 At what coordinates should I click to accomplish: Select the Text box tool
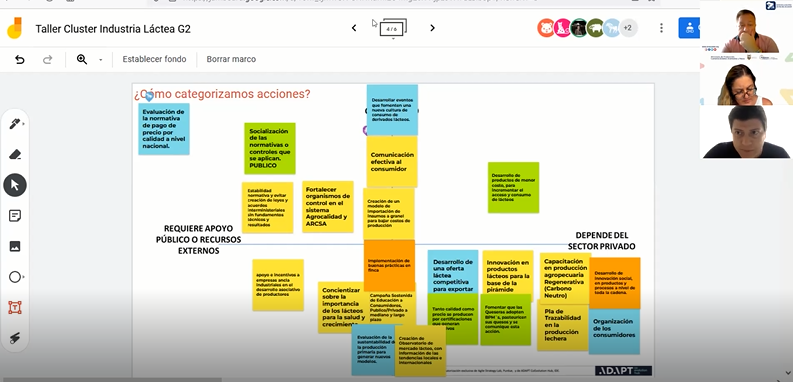coord(15,308)
